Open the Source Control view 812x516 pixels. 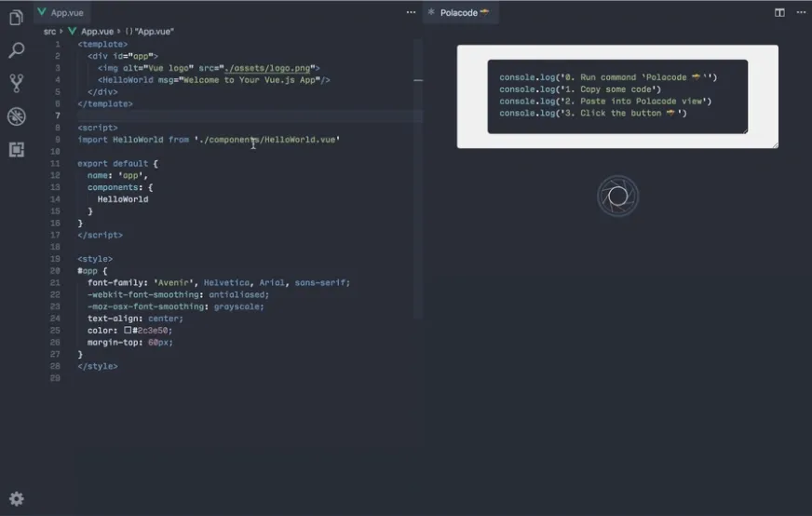coord(16,84)
